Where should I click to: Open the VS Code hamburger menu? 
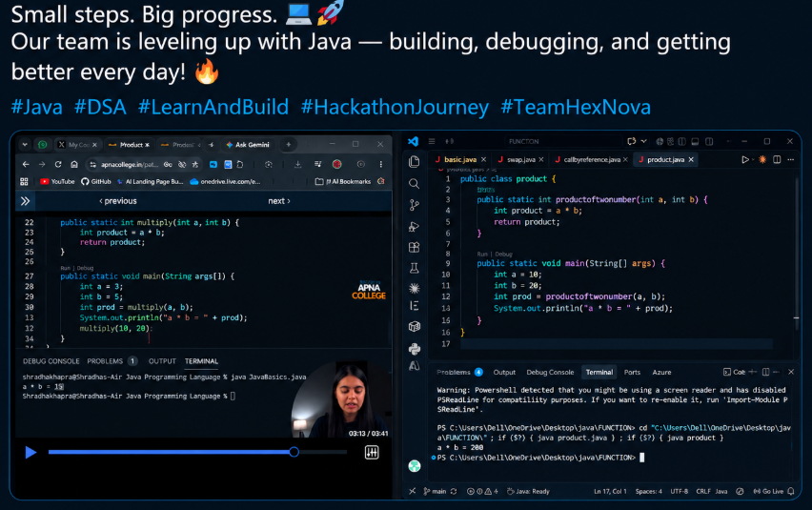click(432, 141)
